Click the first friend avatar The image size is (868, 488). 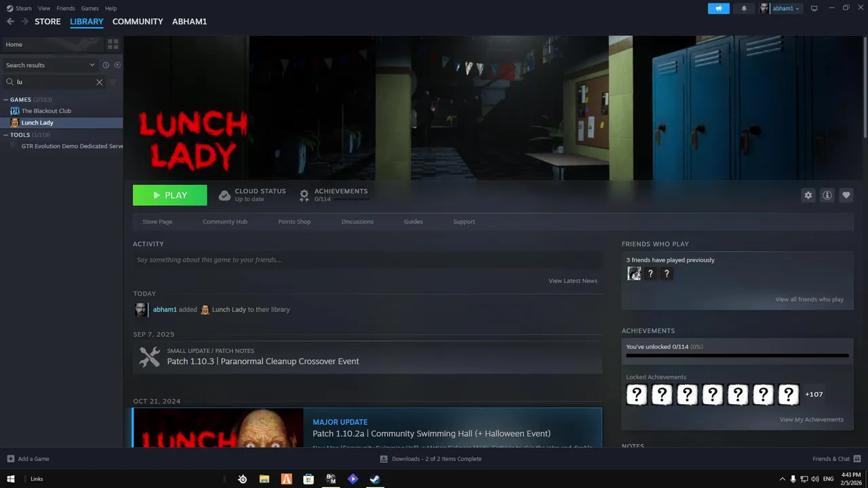tap(634, 274)
